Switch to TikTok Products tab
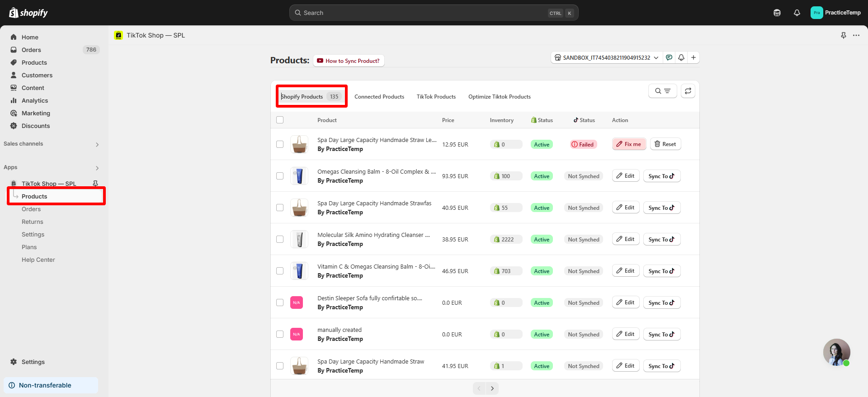This screenshot has width=868, height=397. coord(436,96)
